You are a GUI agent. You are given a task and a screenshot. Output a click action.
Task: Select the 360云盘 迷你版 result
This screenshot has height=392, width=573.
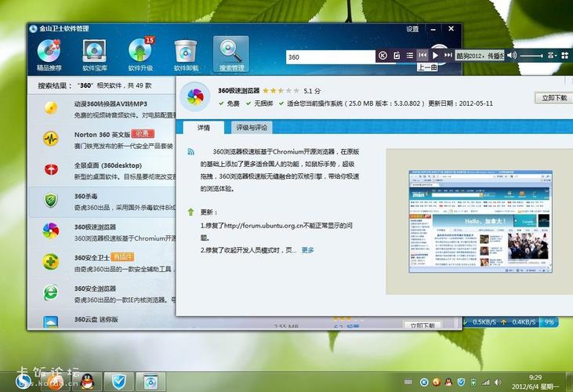(103, 320)
